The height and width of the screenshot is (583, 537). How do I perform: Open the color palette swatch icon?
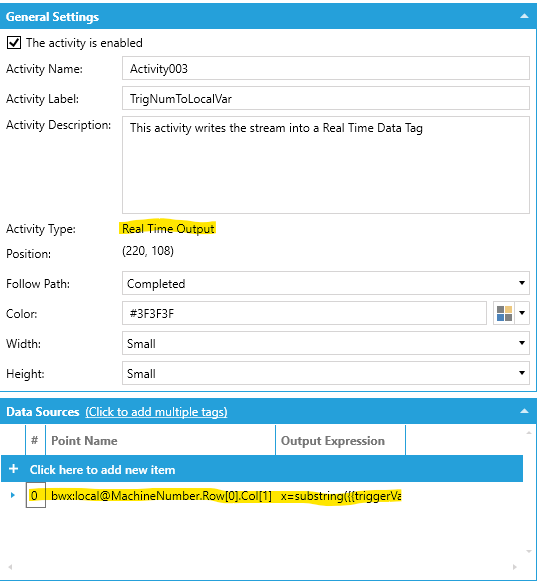504,313
